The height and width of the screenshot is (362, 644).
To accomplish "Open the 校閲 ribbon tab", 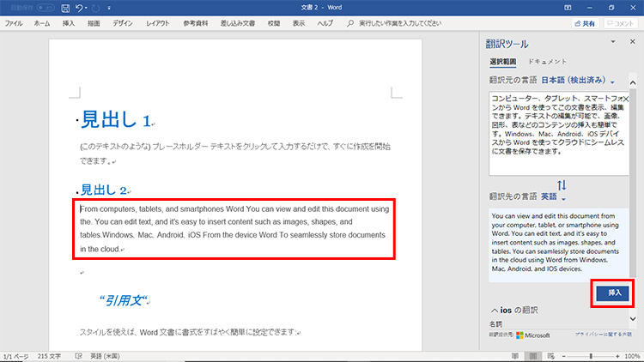I will coord(273,24).
